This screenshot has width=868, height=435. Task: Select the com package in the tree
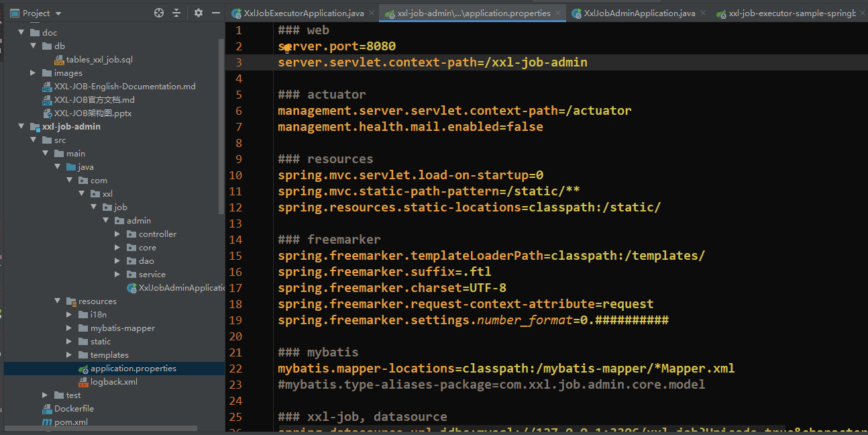point(99,181)
